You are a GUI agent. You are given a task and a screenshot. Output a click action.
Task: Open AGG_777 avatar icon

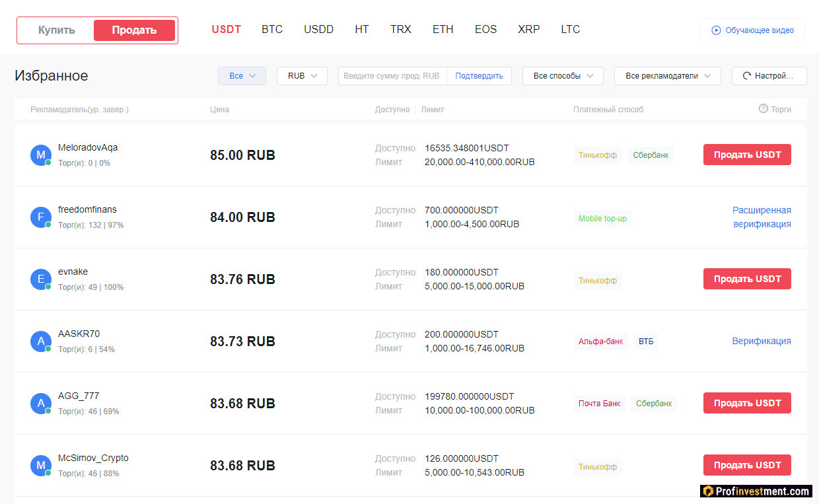coord(41,404)
